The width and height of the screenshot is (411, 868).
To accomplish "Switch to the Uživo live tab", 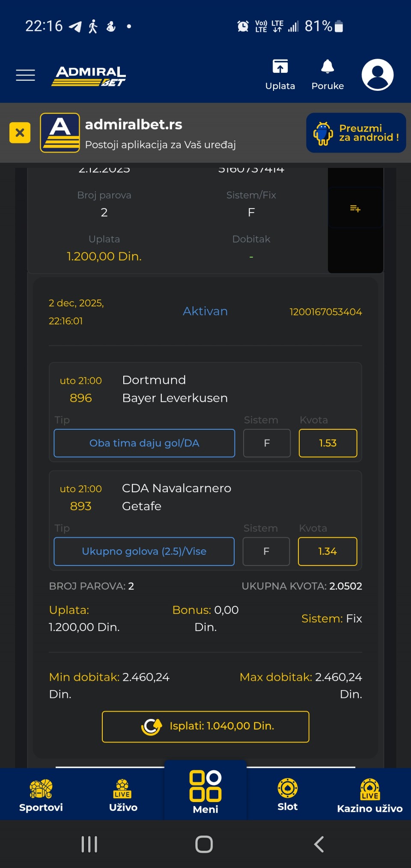I will 123,795.
